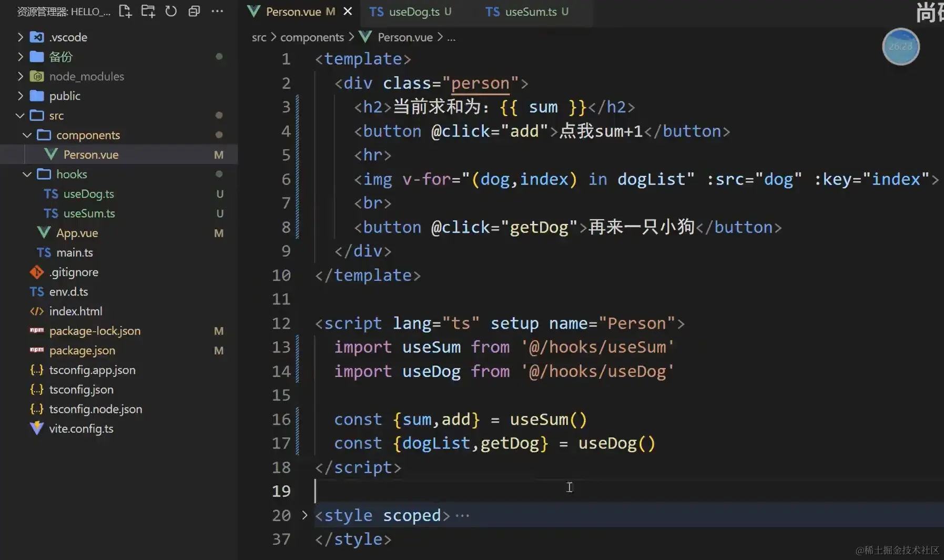Click the 'useSum' import name on line 13
The width and height of the screenshot is (944, 560).
coord(431,347)
